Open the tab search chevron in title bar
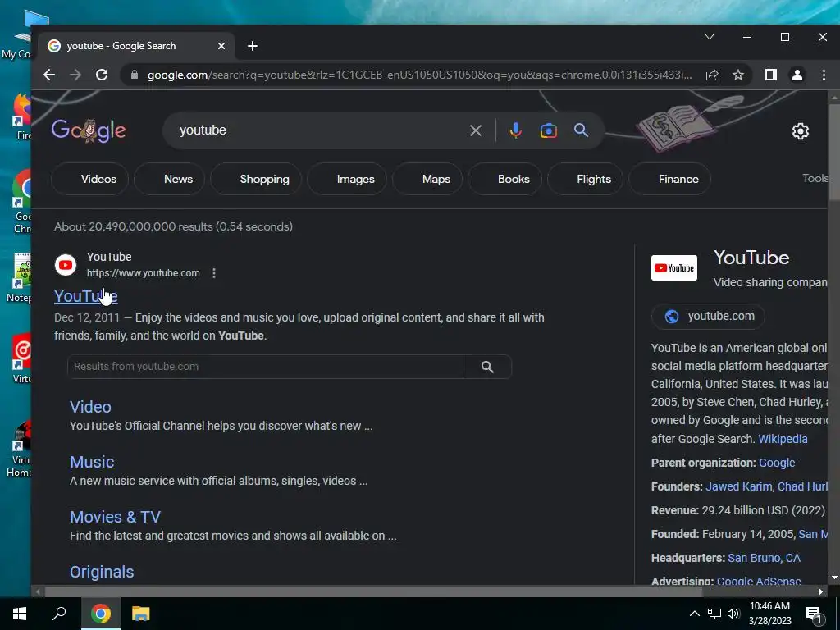Viewport: 840px width, 630px height. pos(710,37)
